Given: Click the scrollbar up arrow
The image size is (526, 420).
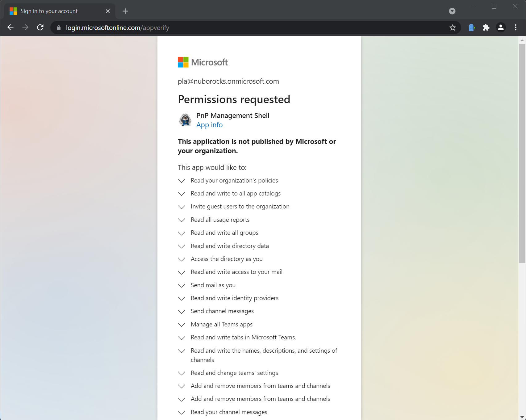Looking at the screenshot, I should tap(522, 40).
